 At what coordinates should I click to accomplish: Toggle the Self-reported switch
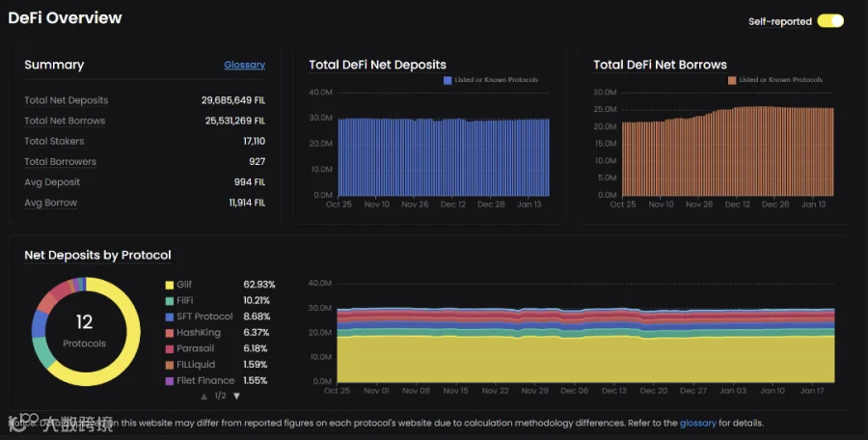(x=830, y=21)
